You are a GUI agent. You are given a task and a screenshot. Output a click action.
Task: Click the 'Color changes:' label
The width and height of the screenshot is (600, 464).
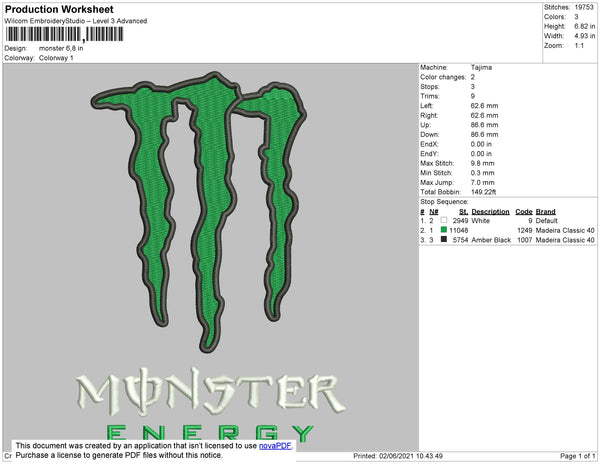(x=443, y=77)
